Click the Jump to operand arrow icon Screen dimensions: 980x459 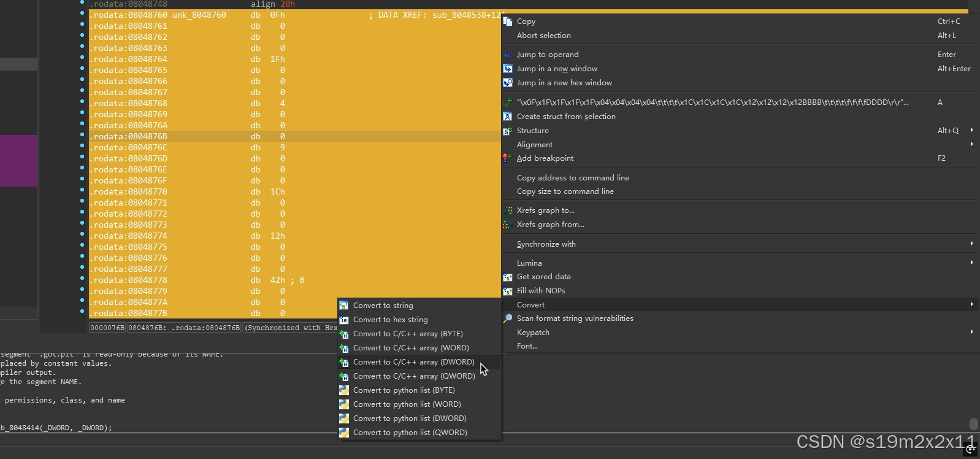(508, 55)
